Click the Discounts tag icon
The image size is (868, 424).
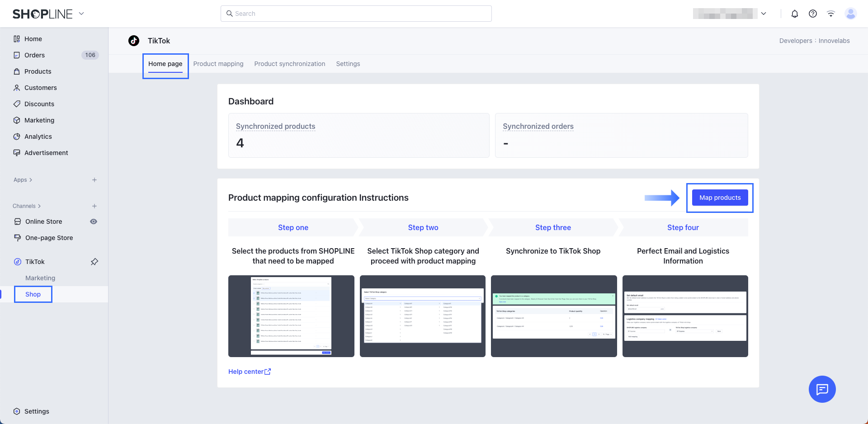[x=17, y=104]
